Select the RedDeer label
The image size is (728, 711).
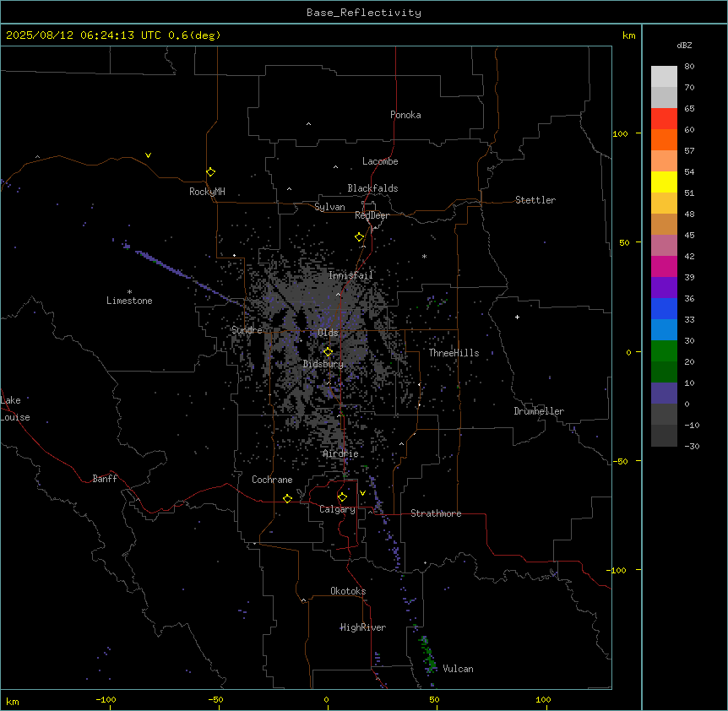[372, 215]
